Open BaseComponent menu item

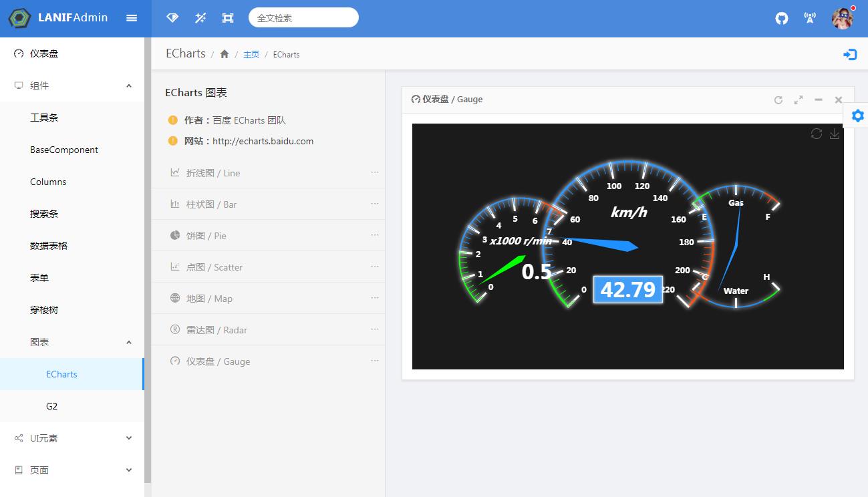coord(71,150)
